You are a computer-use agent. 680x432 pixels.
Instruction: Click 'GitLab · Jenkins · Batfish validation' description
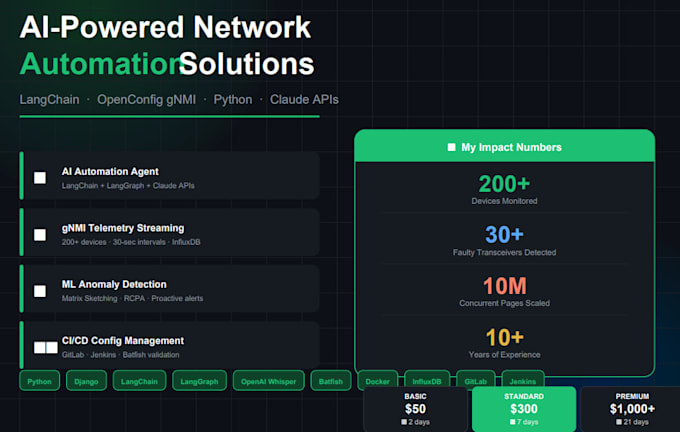pos(121,355)
